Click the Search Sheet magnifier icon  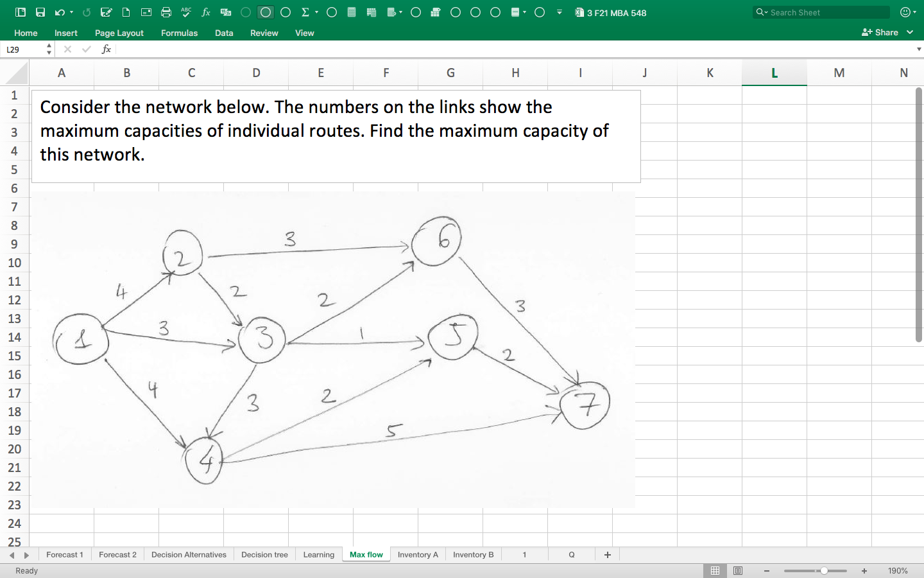point(760,12)
